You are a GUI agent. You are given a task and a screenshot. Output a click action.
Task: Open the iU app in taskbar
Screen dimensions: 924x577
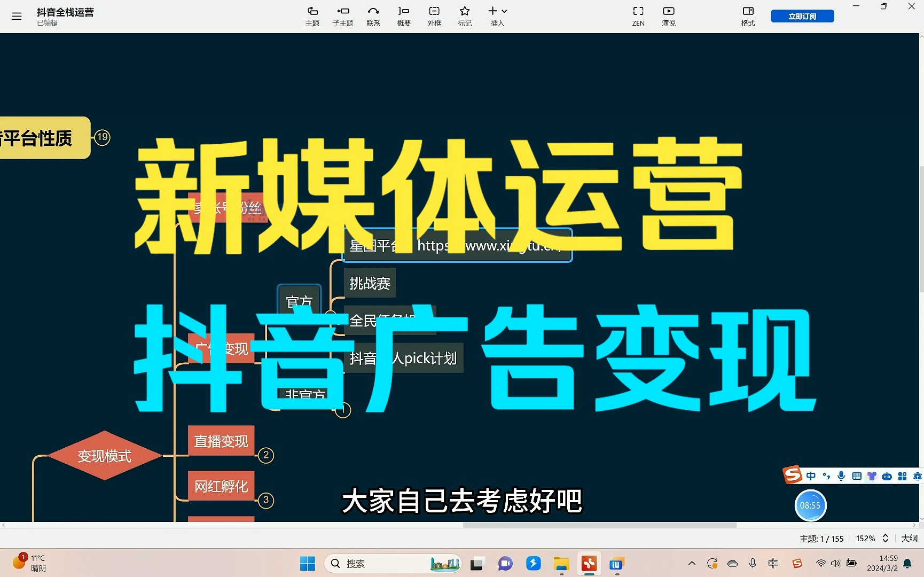click(617, 564)
